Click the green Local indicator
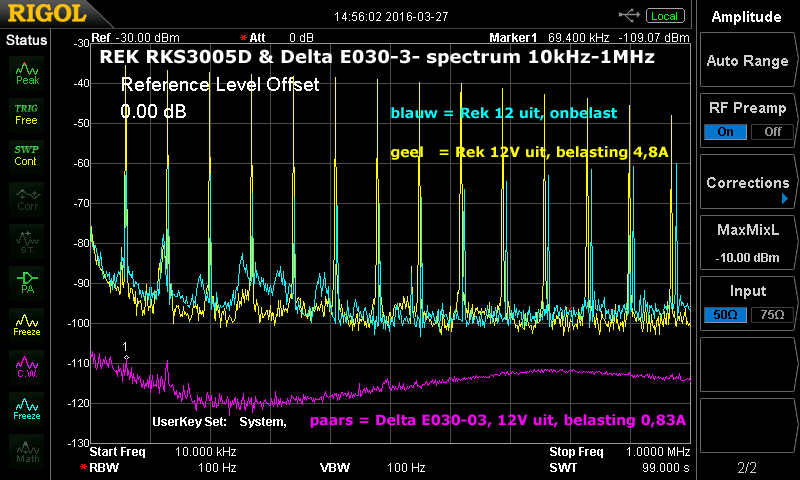 pyautogui.click(x=665, y=16)
